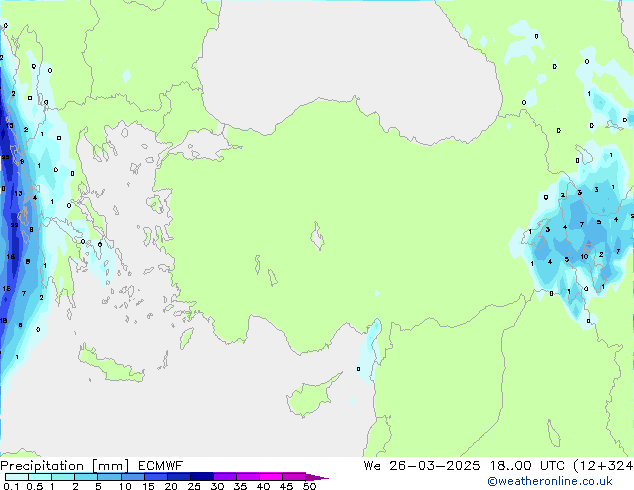
Task: Click the '18..00 UTC' time label
Action: (x=527, y=466)
